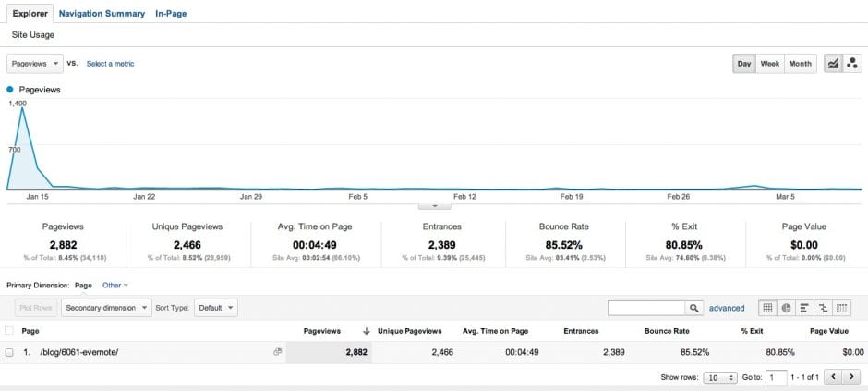Click the search magnifier icon
The image size is (868, 391).
pyautogui.click(x=693, y=308)
